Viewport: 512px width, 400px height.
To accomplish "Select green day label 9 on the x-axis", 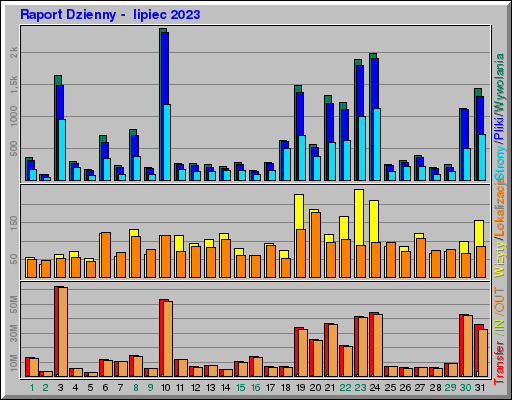I will [150, 388].
